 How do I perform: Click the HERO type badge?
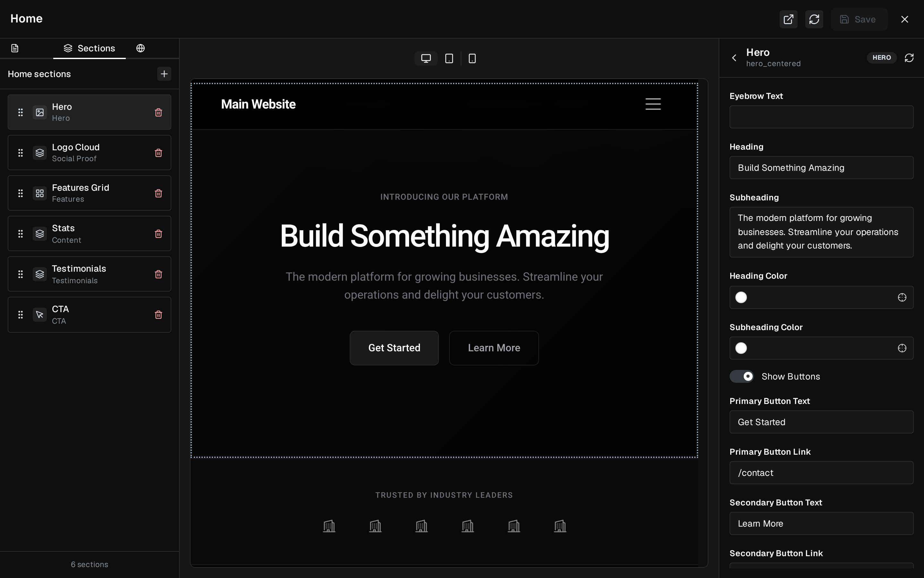click(x=882, y=57)
